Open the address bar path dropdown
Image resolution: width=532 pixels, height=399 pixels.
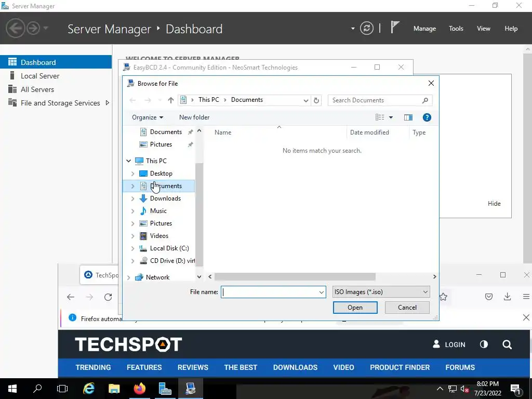(x=305, y=100)
